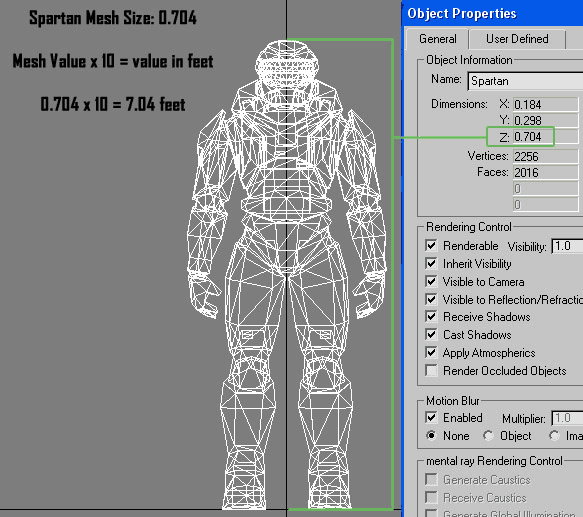The image size is (583, 517).
Task: Check Generate Caustics option
Action: (x=431, y=479)
